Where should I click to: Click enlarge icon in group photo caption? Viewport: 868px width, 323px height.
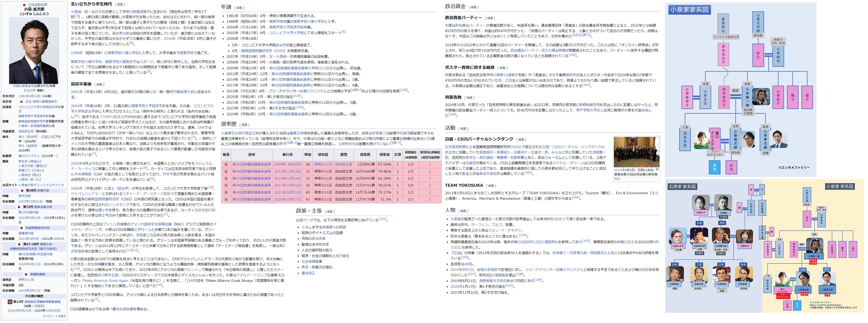tap(657, 170)
